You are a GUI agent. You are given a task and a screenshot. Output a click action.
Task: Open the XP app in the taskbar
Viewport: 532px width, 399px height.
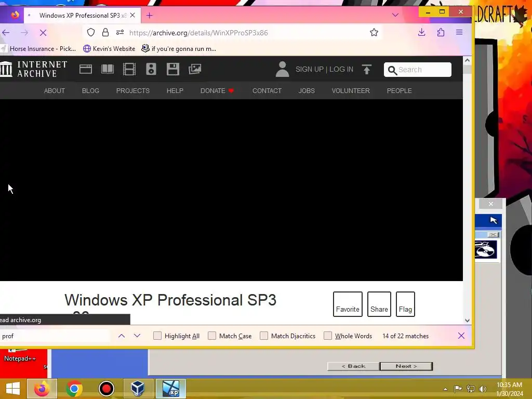tap(170, 389)
